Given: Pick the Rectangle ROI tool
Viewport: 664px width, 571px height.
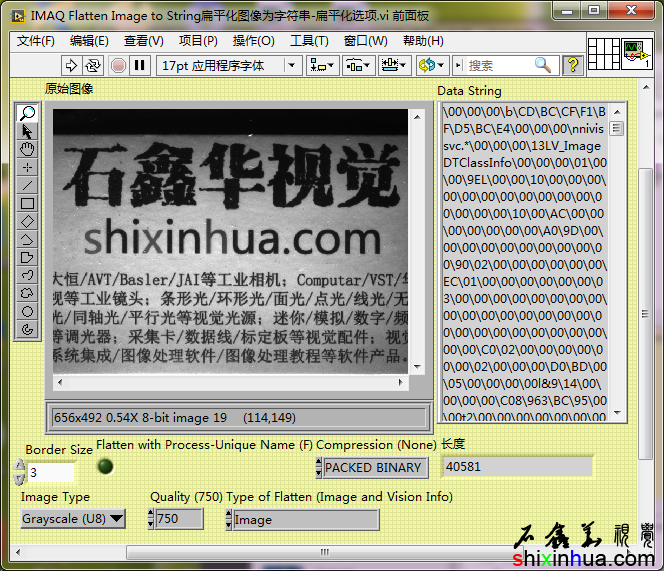Looking at the screenshot, I should [27, 203].
